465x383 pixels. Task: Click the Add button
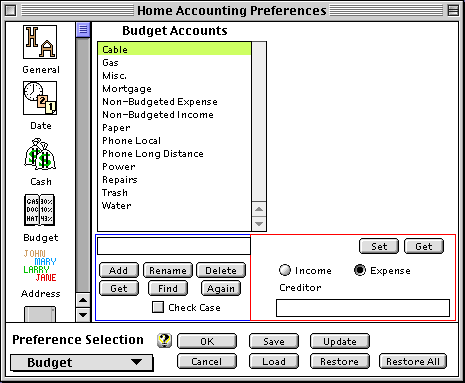pos(119,270)
